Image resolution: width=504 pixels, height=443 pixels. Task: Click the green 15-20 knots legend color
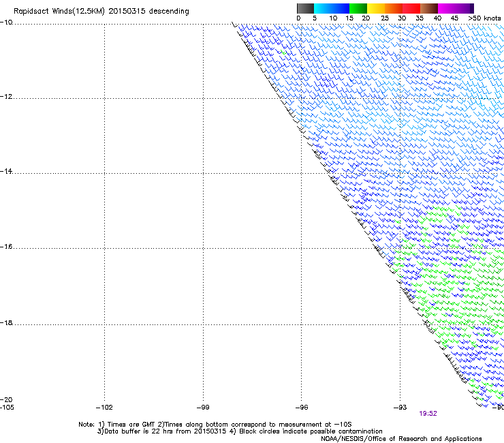(358, 8)
